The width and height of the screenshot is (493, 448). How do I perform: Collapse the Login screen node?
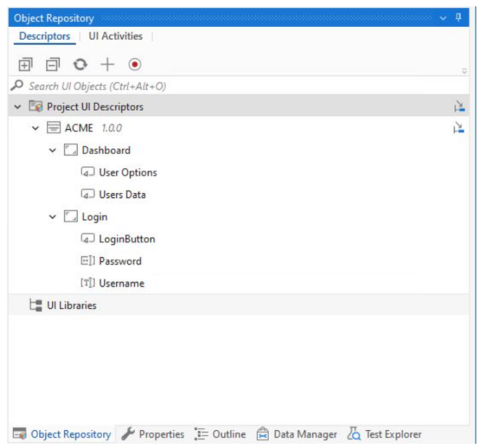(53, 217)
